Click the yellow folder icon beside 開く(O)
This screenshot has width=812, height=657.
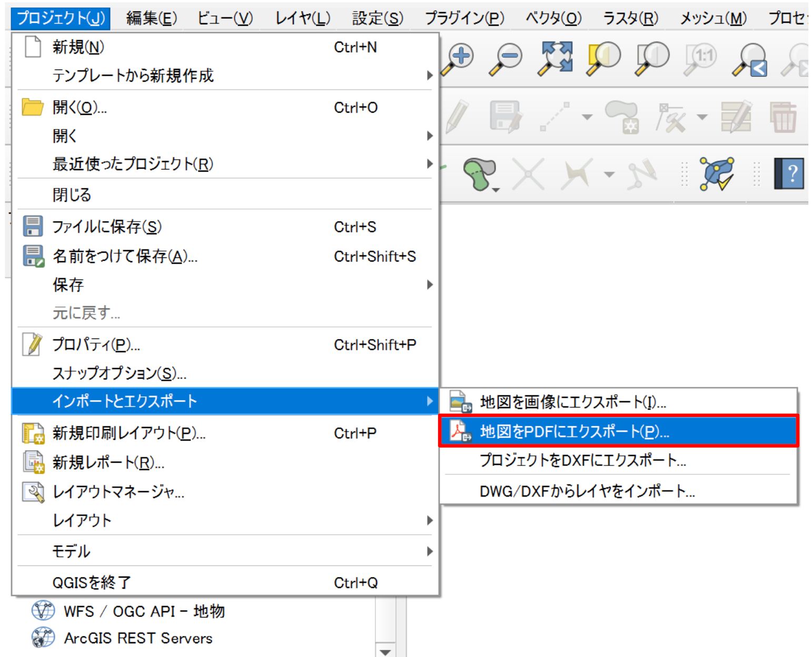click(x=33, y=107)
